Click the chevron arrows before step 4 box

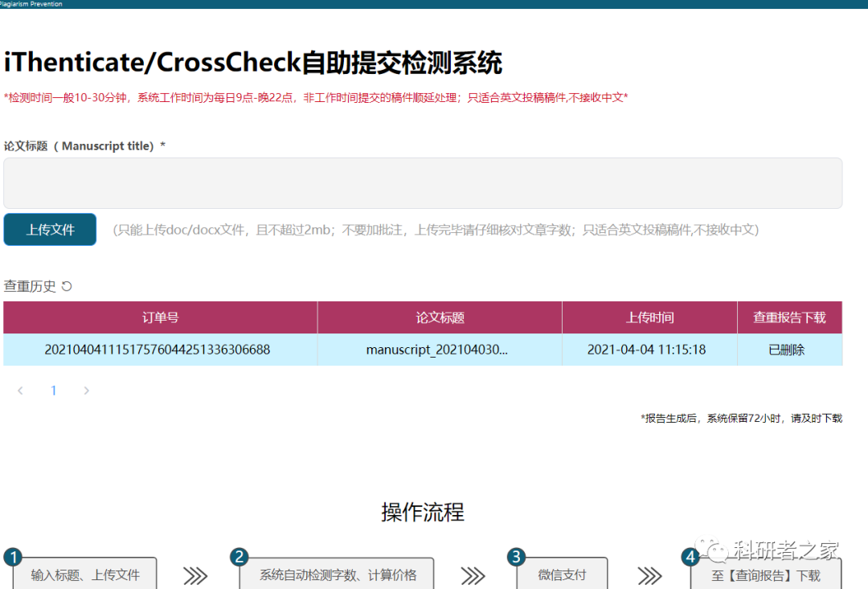(649, 575)
